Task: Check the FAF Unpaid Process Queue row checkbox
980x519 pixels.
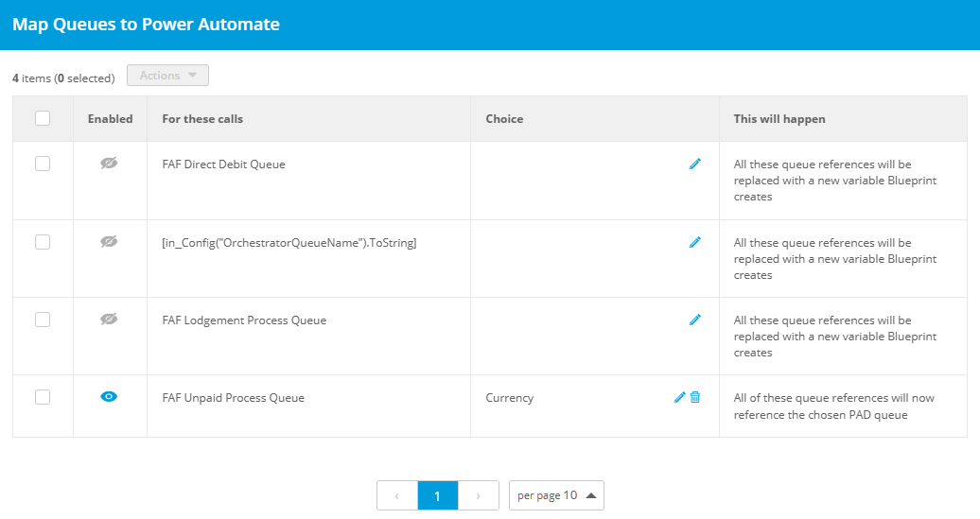Action: point(43,397)
